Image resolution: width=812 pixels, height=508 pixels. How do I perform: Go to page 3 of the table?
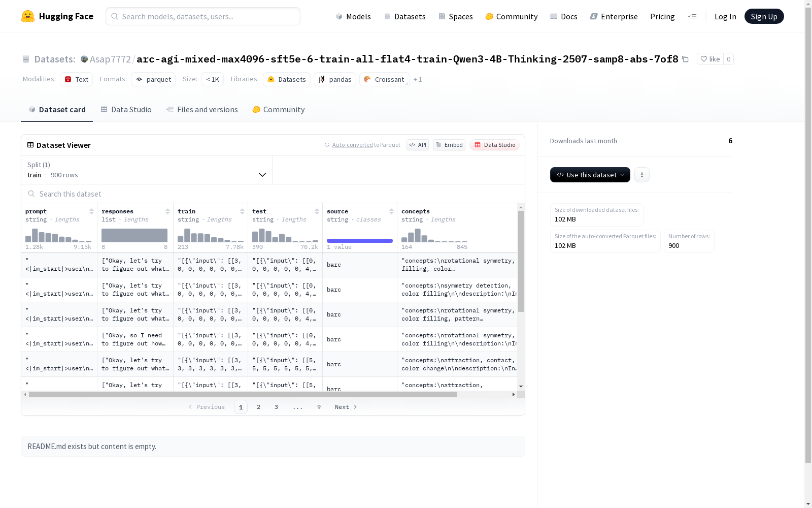coord(276,407)
